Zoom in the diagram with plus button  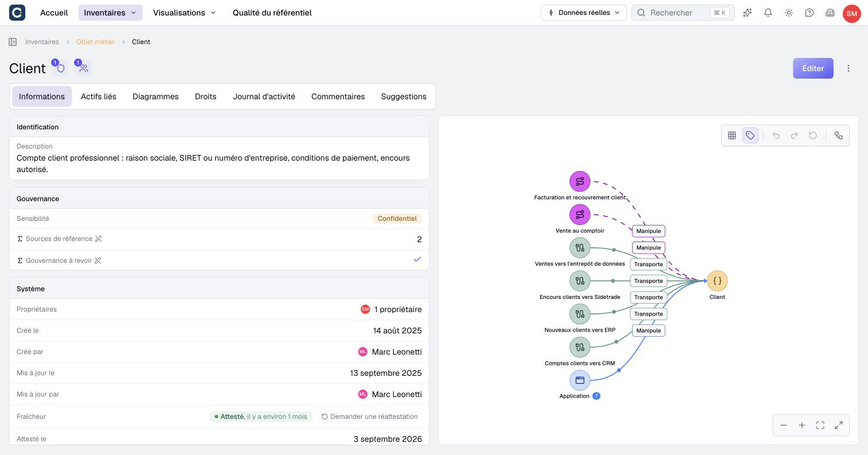point(802,425)
